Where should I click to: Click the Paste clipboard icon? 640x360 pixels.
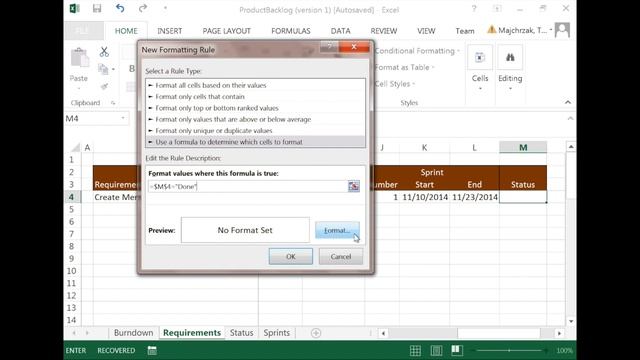pos(80,58)
